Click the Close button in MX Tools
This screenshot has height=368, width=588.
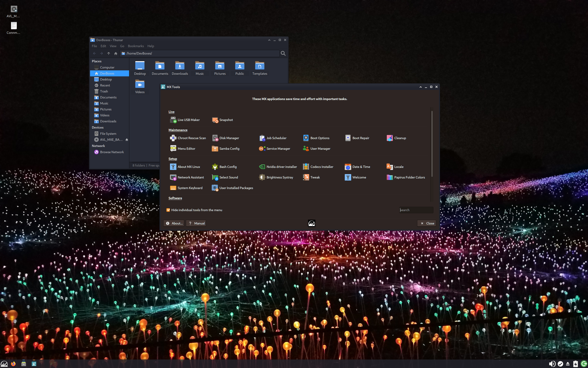coord(427,223)
